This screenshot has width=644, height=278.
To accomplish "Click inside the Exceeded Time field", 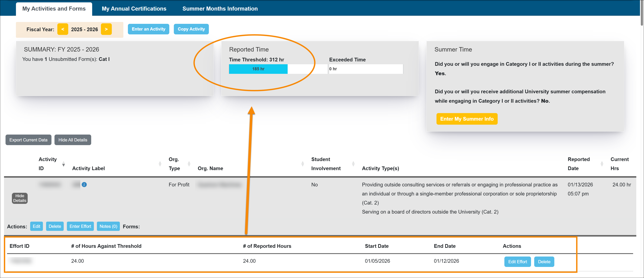I will coord(366,69).
